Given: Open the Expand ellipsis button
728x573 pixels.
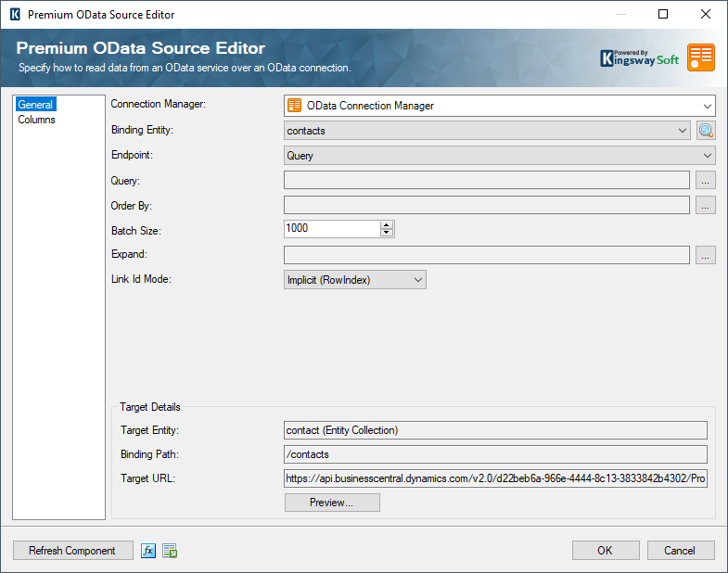Looking at the screenshot, I should [x=706, y=255].
